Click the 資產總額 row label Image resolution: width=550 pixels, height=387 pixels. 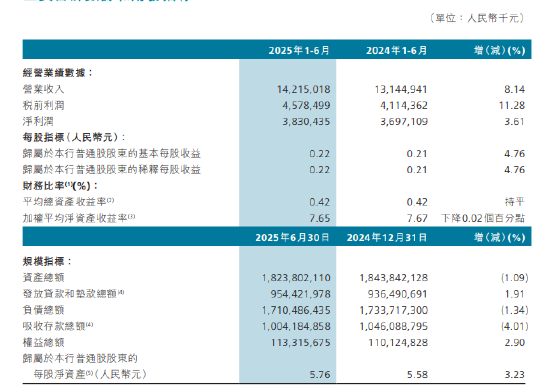[43, 278]
